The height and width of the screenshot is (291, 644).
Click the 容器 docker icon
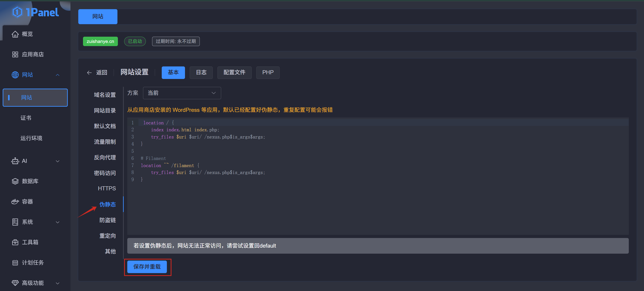(x=15, y=202)
